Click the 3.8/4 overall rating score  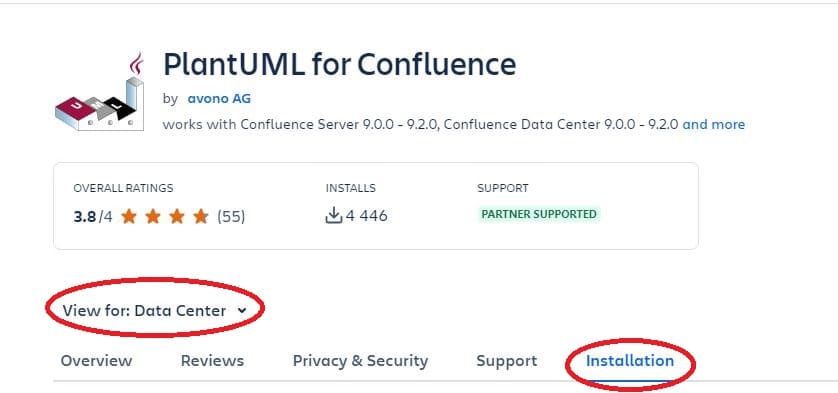[x=93, y=217]
